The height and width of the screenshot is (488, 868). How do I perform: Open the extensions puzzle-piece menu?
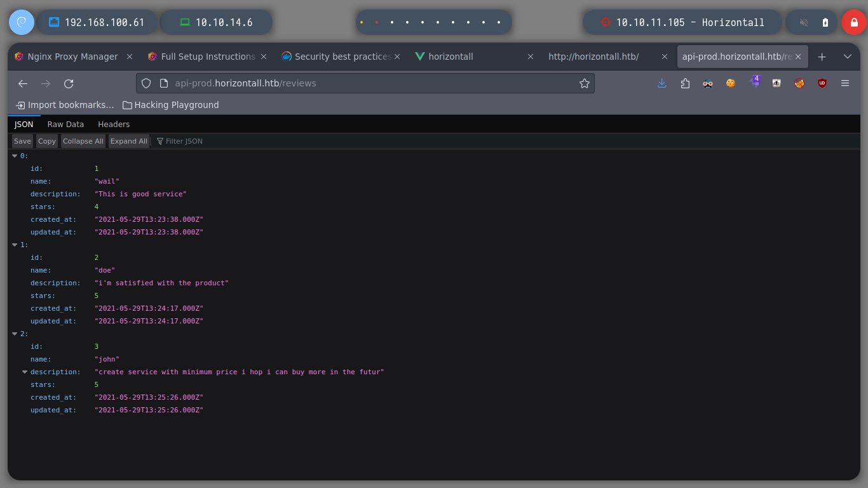(685, 83)
